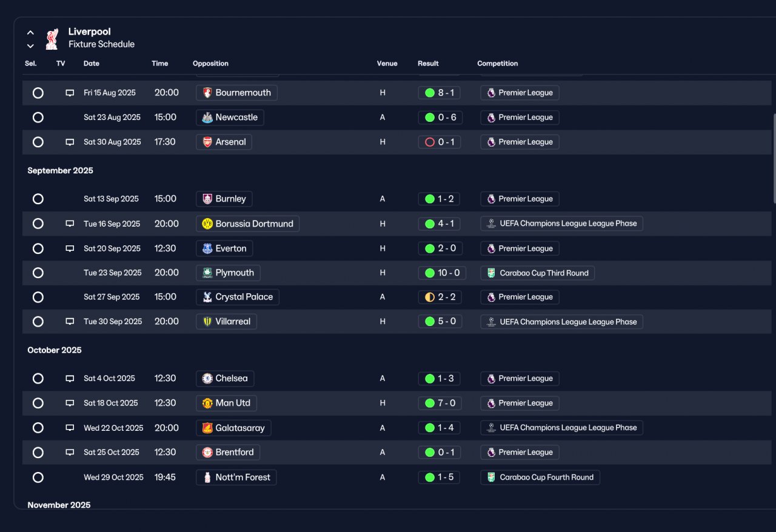Click the vertical scrollbar on the right
Viewport: 776px width, 532px height.
[x=774, y=158]
